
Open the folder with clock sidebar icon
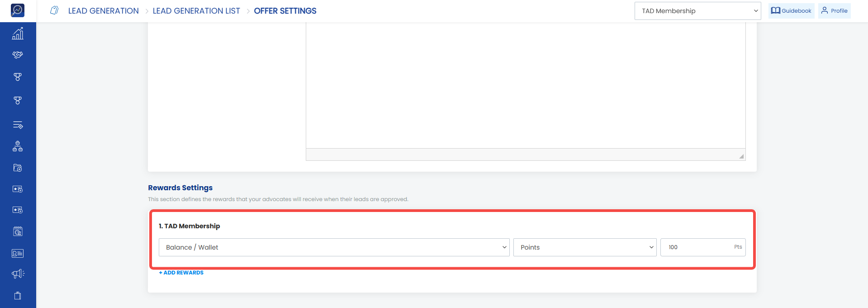[x=18, y=168]
